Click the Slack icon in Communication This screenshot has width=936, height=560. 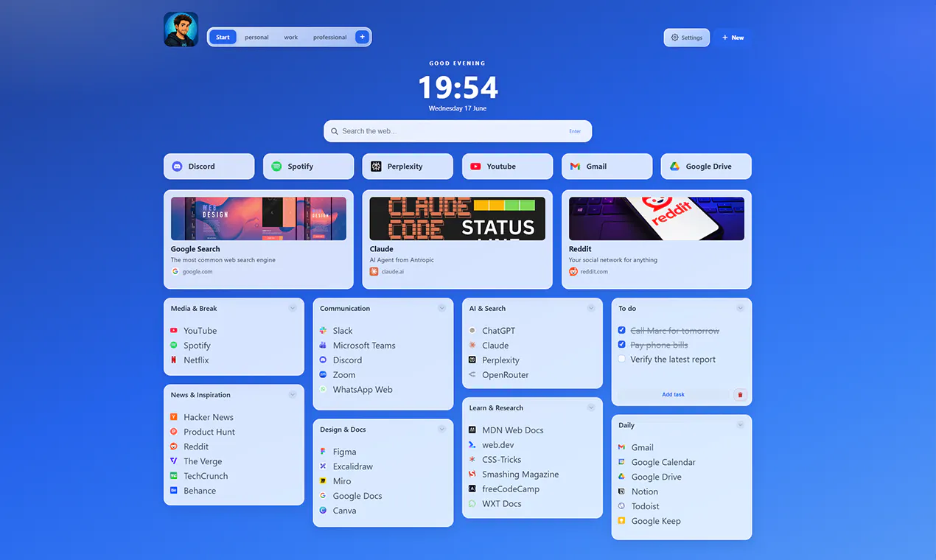(x=323, y=331)
